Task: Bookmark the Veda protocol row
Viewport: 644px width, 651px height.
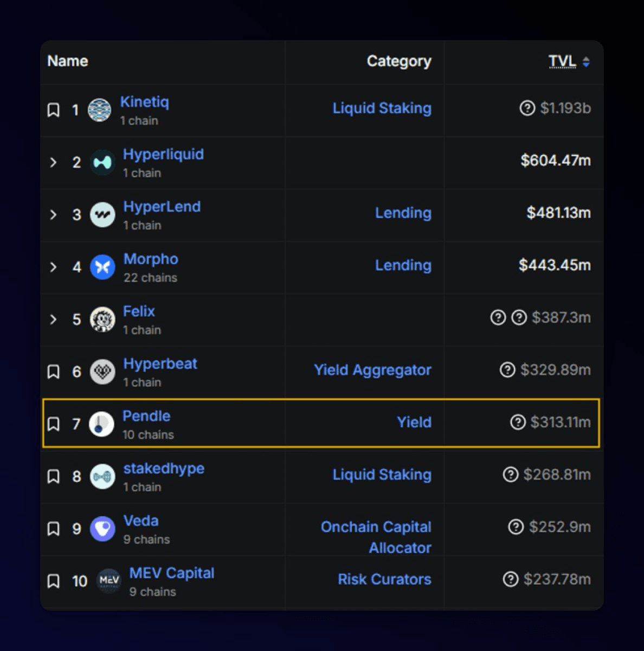Action: pyautogui.click(x=53, y=528)
